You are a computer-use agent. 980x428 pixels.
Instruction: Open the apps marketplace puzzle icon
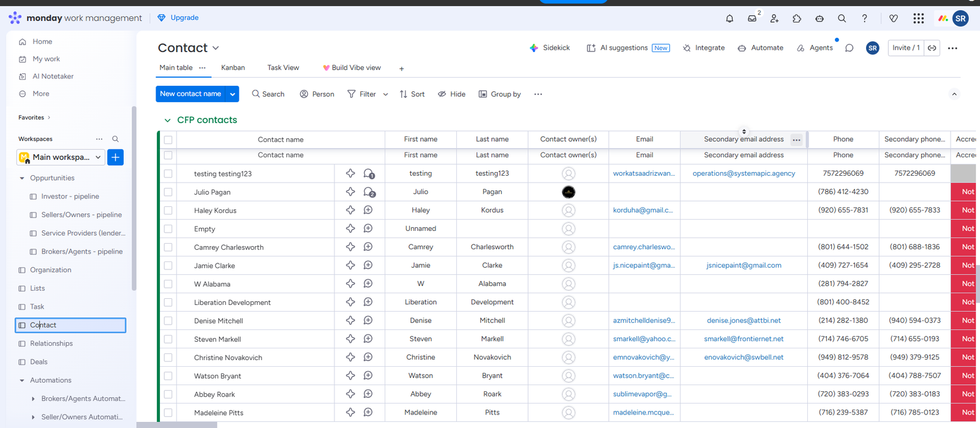coord(797,18)
